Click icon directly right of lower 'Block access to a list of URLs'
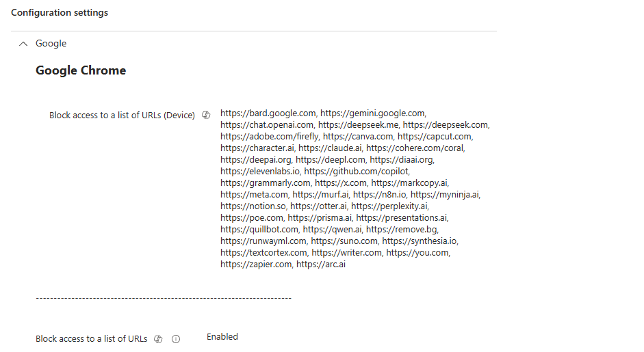 [x=158, y=339]
